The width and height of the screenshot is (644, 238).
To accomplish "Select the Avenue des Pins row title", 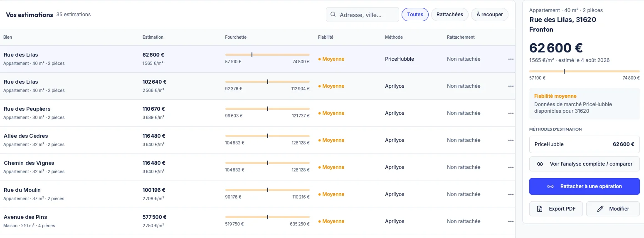I will [x=25, y=217].
